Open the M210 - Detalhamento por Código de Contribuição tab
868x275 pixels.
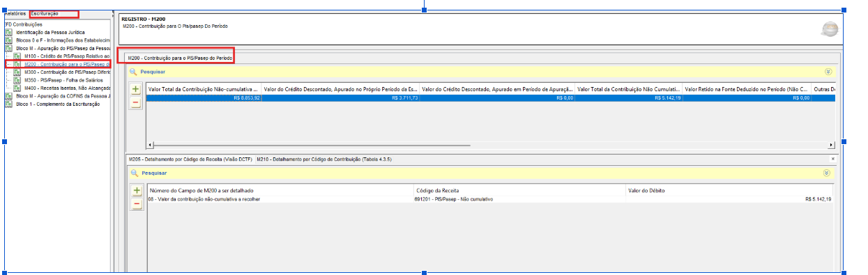(324, 159)
